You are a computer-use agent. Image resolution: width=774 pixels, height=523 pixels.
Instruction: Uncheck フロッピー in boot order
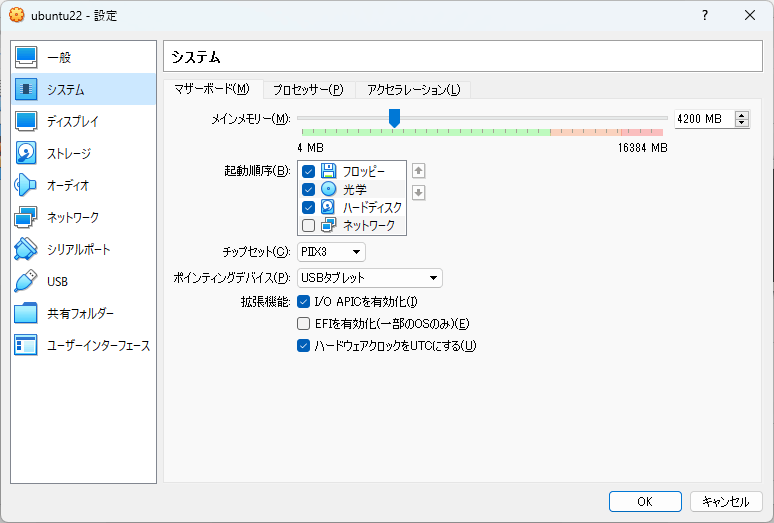point(309,171)
